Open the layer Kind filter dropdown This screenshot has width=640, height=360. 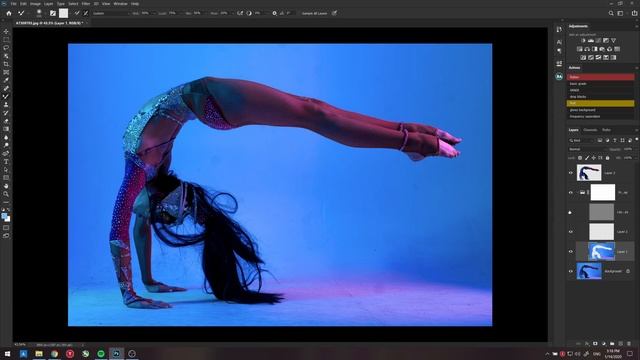pyautogui.click(x=581, y=140)
